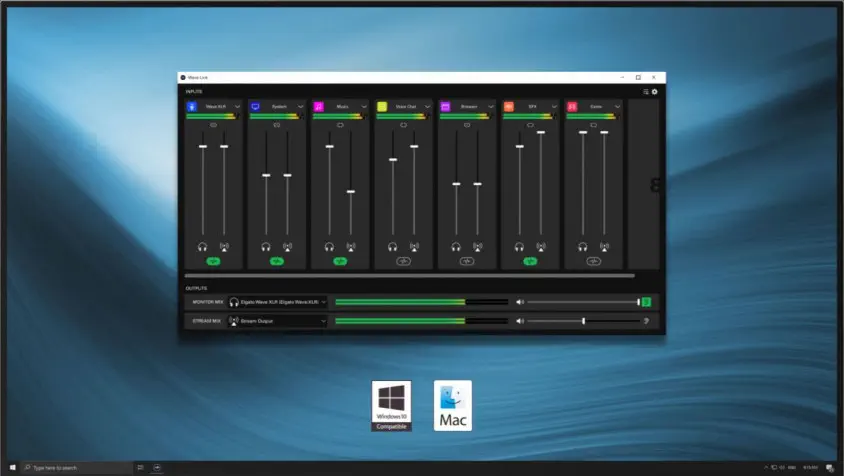Enable the effects toggle under Voice Chat
Image resolution: width=844 pixels, height=476 pixels.
click(x=404, y=261)
